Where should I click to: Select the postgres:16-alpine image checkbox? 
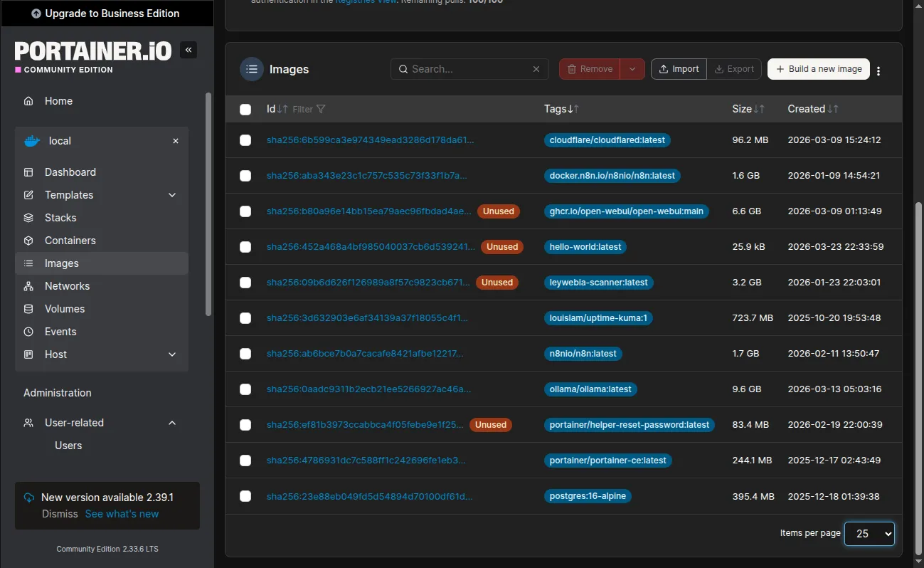[x=245, y=496]
